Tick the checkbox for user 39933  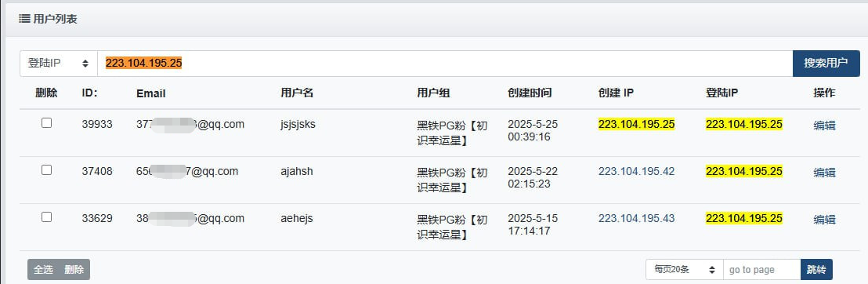coord(46,123)
